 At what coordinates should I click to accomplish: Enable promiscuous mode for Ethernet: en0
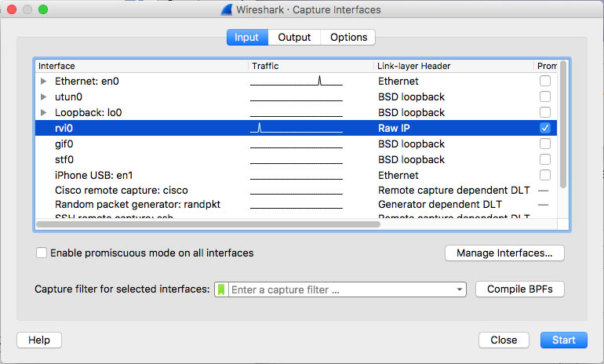[x=544, y=81]
